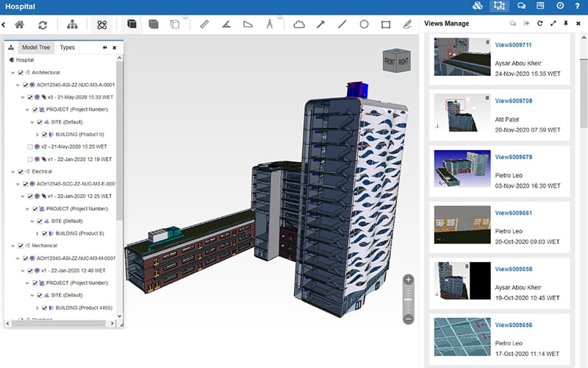
Task: Collapse the ACH12345-ASI-ZZ-NUC-M3-A-0001 node
Action: 18,85
